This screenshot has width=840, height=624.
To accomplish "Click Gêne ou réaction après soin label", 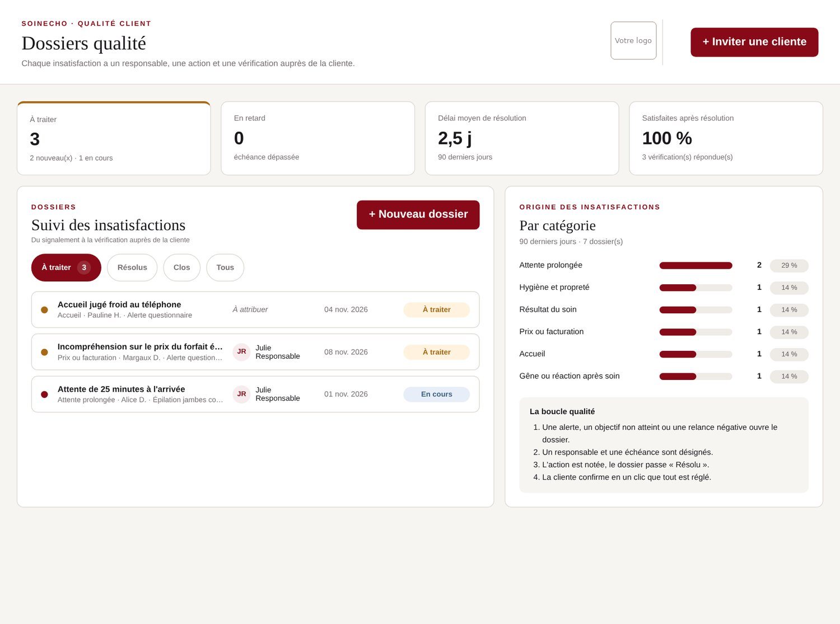I will pyautogui.click(x=570, y=376).
